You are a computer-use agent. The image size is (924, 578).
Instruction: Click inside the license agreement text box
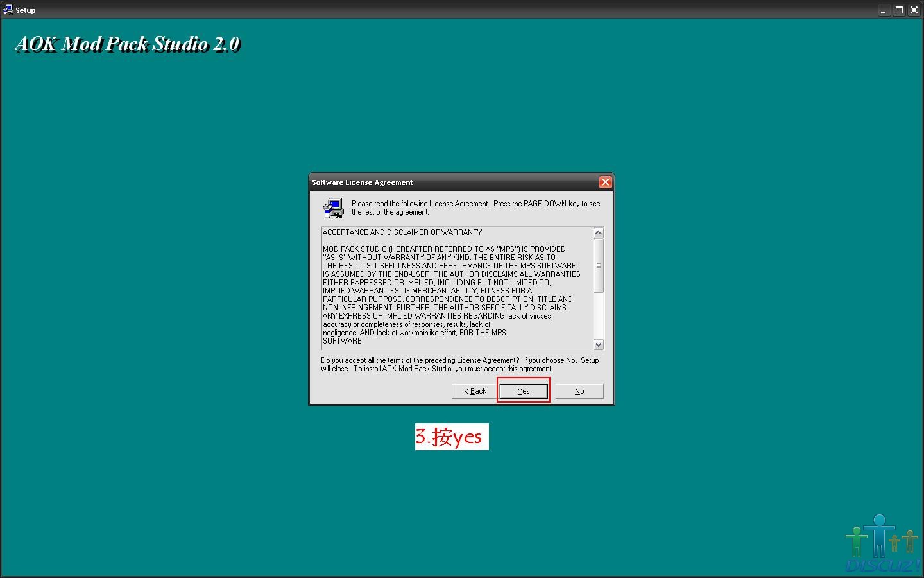coord(457,288)
